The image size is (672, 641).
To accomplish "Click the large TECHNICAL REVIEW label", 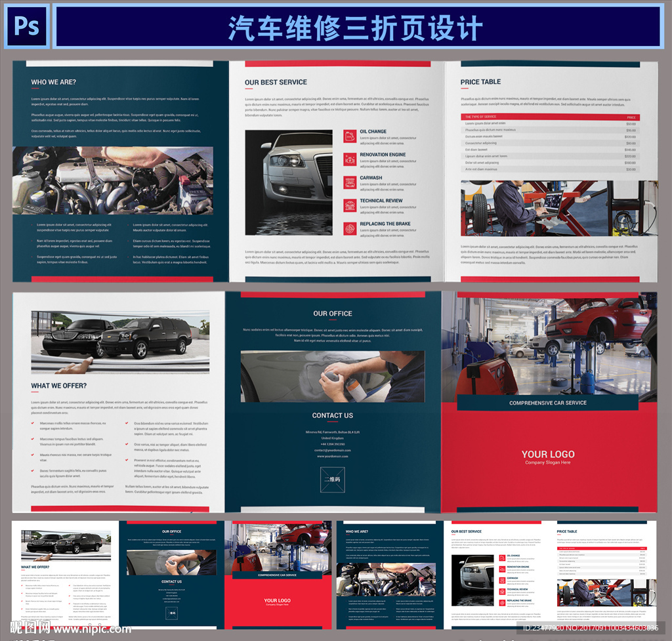I will click(x=381, y=201).
